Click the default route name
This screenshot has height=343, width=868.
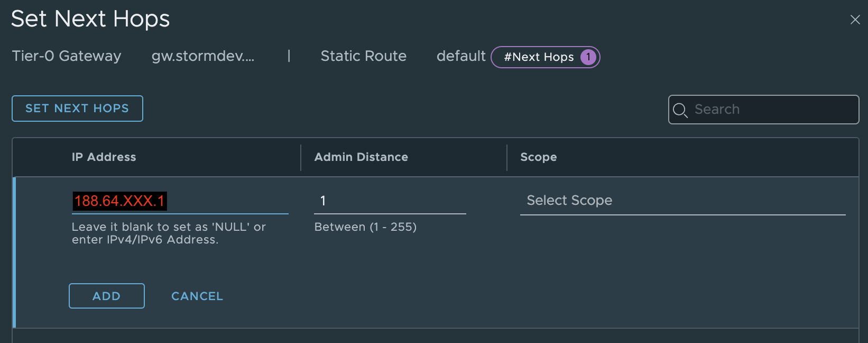point(461,56)
